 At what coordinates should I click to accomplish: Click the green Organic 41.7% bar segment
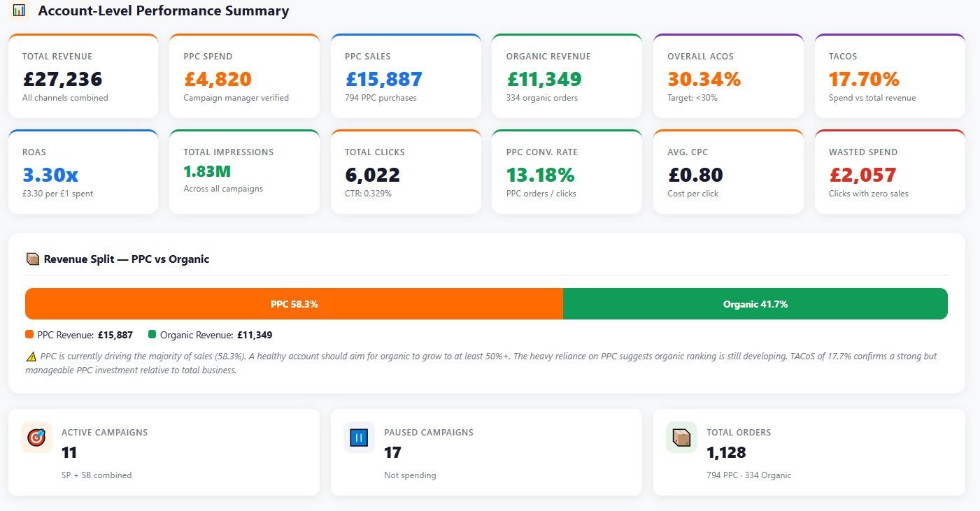[x=755, y=304]
